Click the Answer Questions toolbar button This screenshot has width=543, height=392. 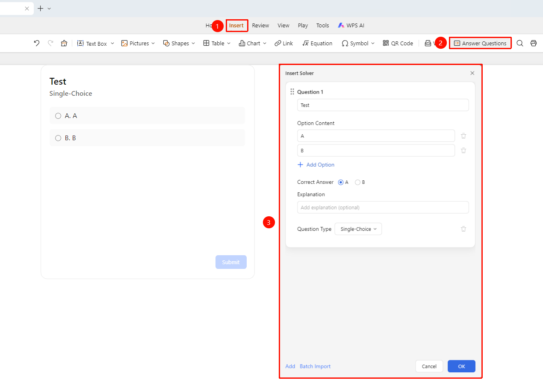(480, 43)
